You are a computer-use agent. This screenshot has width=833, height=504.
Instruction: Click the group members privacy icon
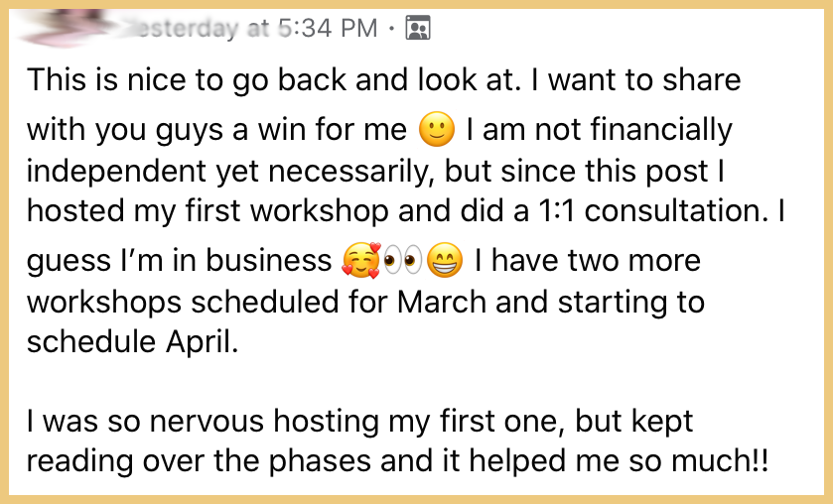click(418, 28)
